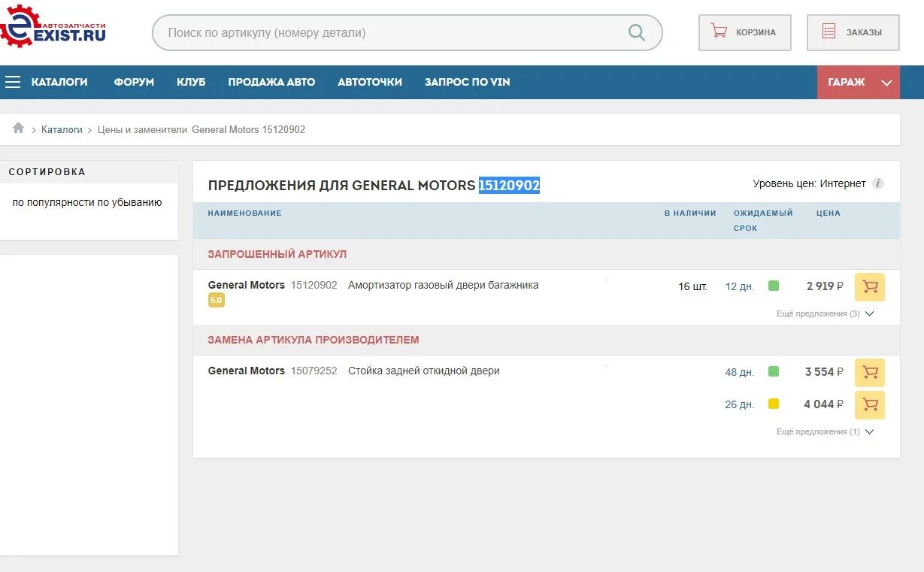Open the Клуб menu item
The image size is (924, 572).
point(191,82)
